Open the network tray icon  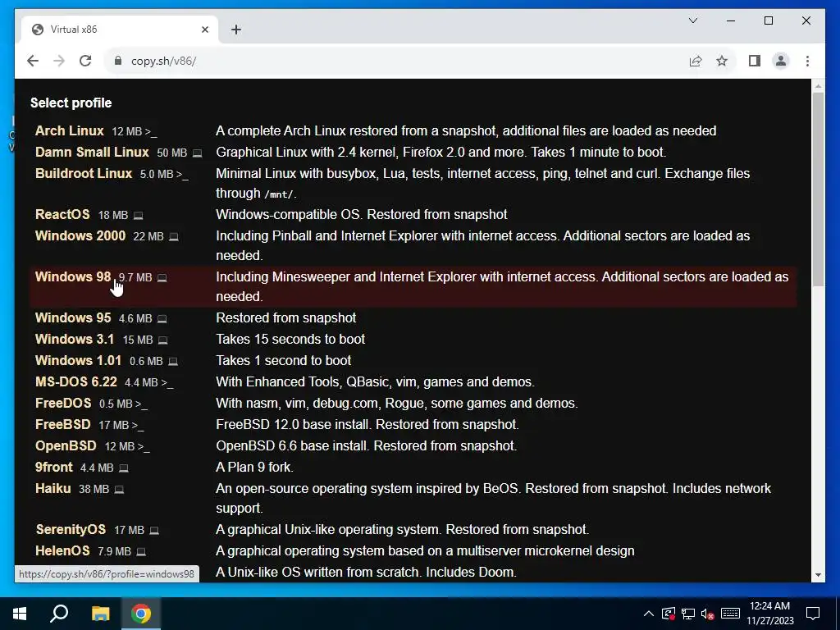click(688, 614)
